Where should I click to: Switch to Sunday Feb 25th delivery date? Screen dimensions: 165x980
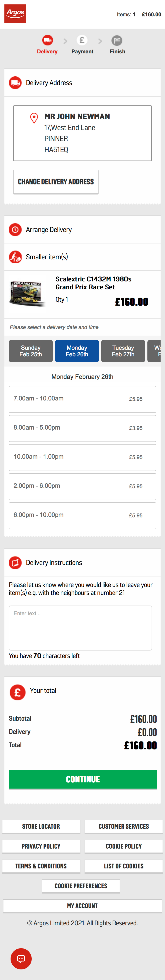tap(30, 351)
